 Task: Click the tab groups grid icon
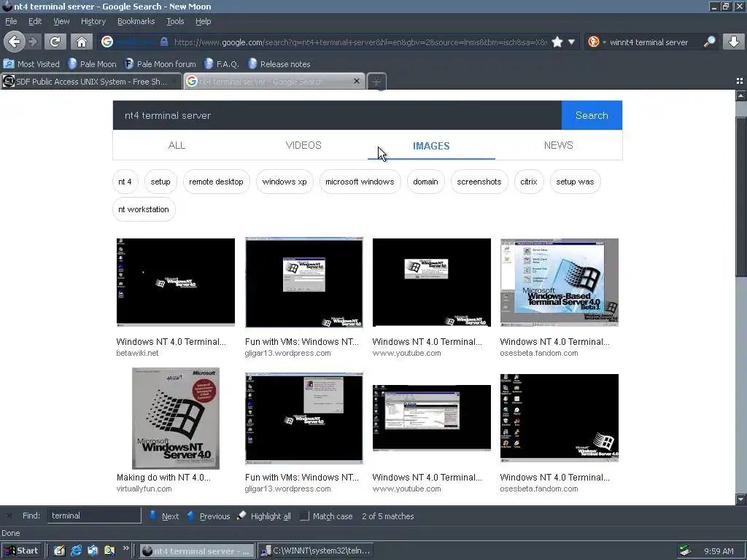(740, 82)
